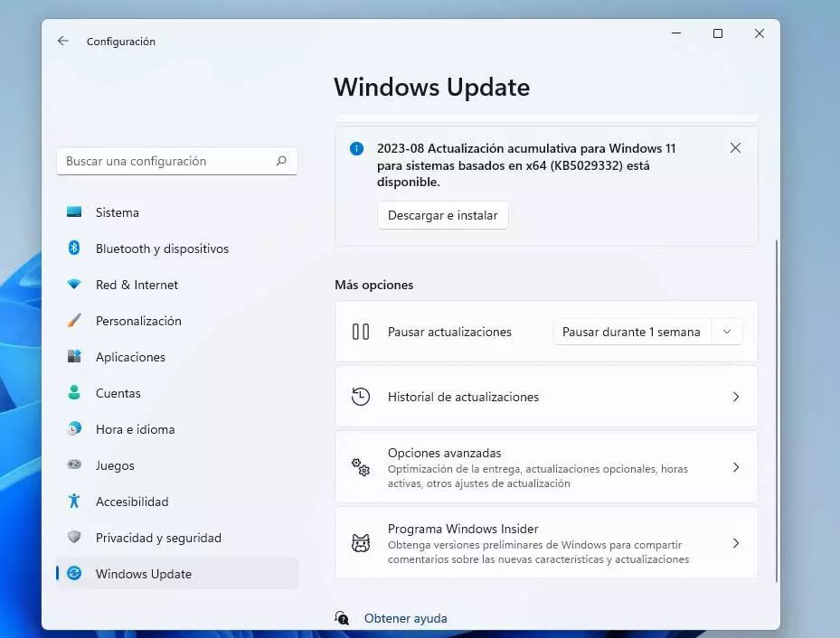The width and height of the screenshot is (840, 638).
Task: Click the Aplicaciones icon
Action: (74, 356)
